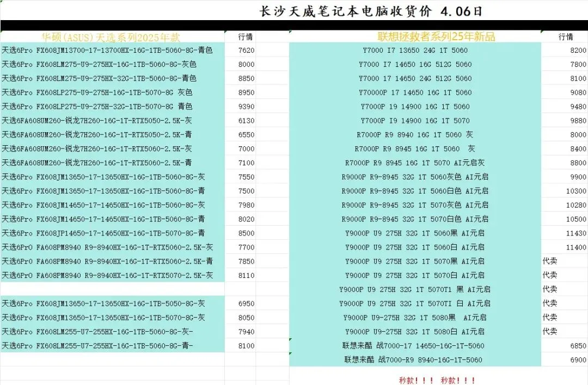Click row Y9000P U9 275H 5070白 AI元启
This screenshot has height=385, width=588.
(415, 275)
